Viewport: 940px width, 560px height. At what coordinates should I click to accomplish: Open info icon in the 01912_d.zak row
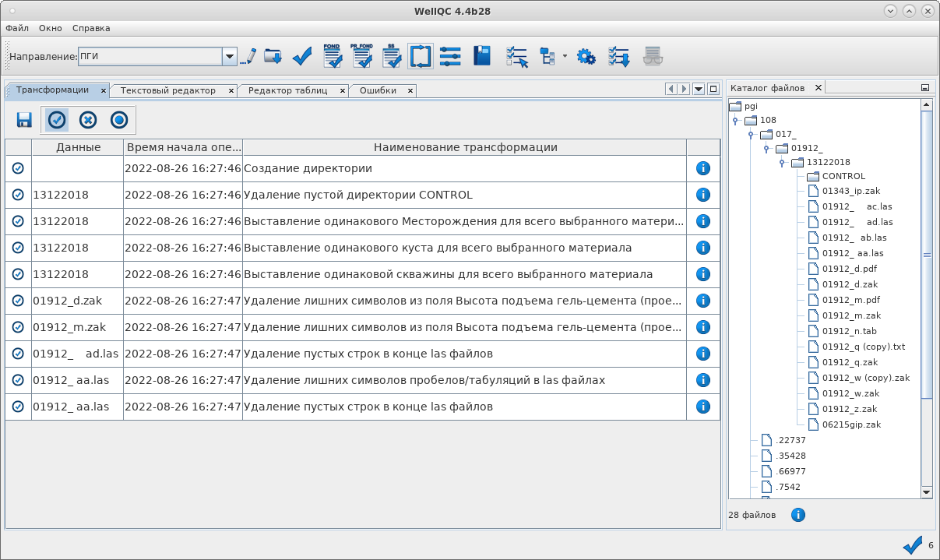703,301
